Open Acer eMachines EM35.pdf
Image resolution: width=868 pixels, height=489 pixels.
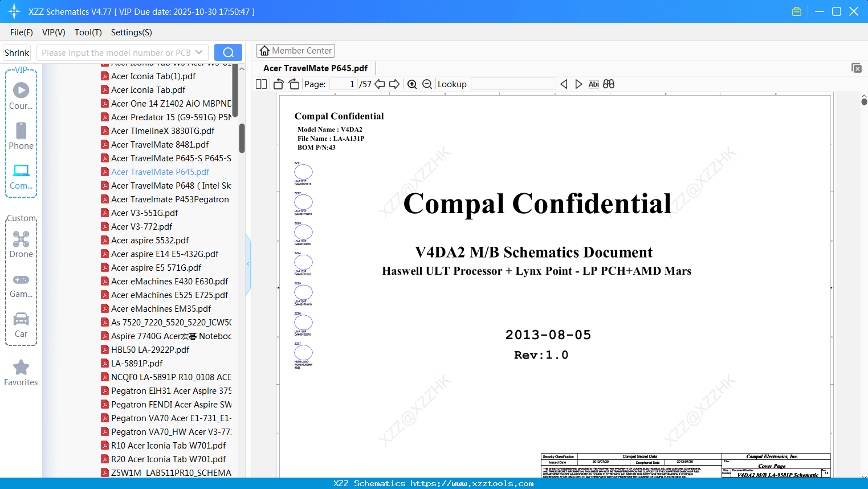156,309
